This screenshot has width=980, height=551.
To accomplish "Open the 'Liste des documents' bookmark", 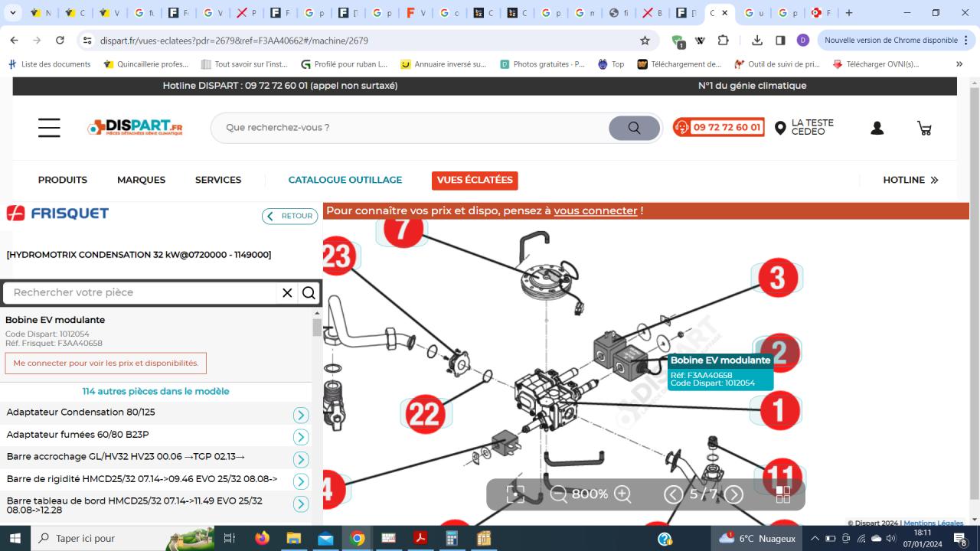I will (49, 64).
